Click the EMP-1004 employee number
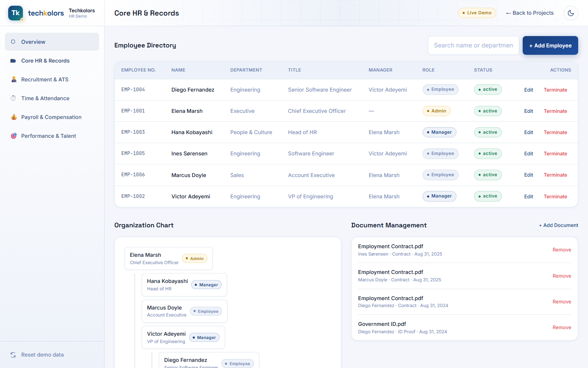 tap(133, 90)
